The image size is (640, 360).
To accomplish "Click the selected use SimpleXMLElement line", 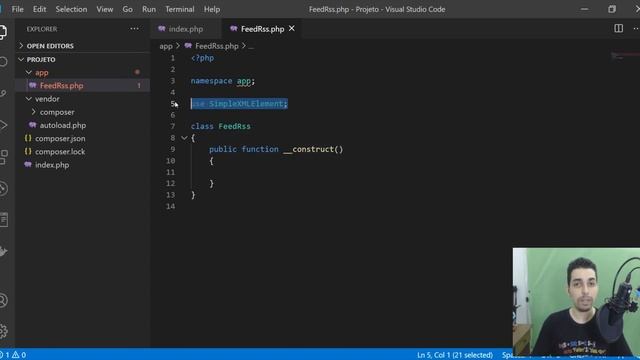I will click(x=239, y=104).
